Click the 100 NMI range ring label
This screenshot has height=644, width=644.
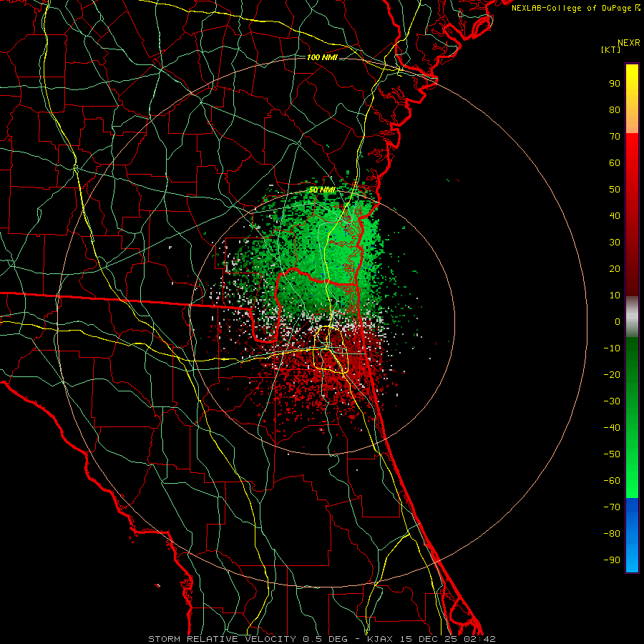click(x=322, y=57)
